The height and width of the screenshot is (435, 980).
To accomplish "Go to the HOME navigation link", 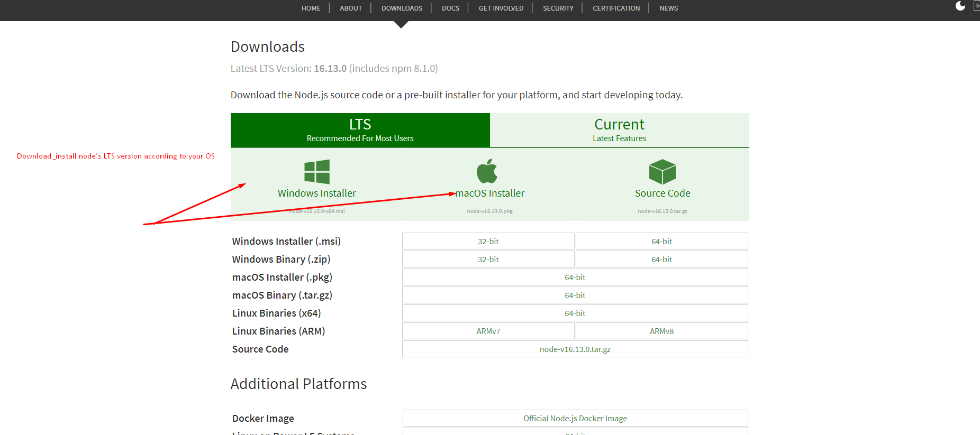I will [x=311, y=8].
